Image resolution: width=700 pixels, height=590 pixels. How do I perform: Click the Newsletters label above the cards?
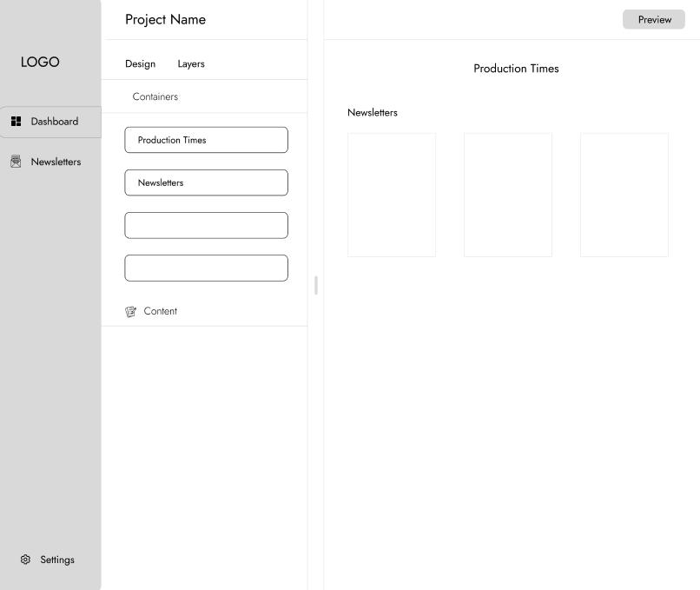point(372,112)
